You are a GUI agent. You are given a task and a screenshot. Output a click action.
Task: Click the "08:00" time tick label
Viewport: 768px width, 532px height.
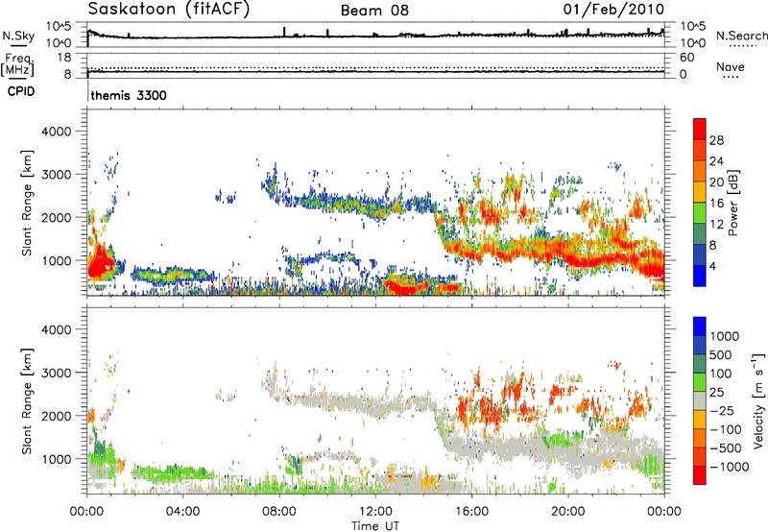point(279,512)
